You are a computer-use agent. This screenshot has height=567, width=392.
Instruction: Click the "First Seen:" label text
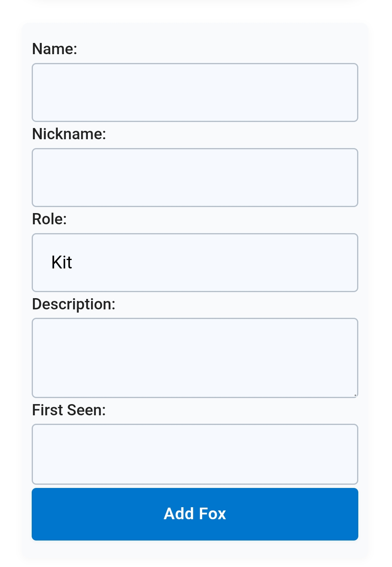69,410
